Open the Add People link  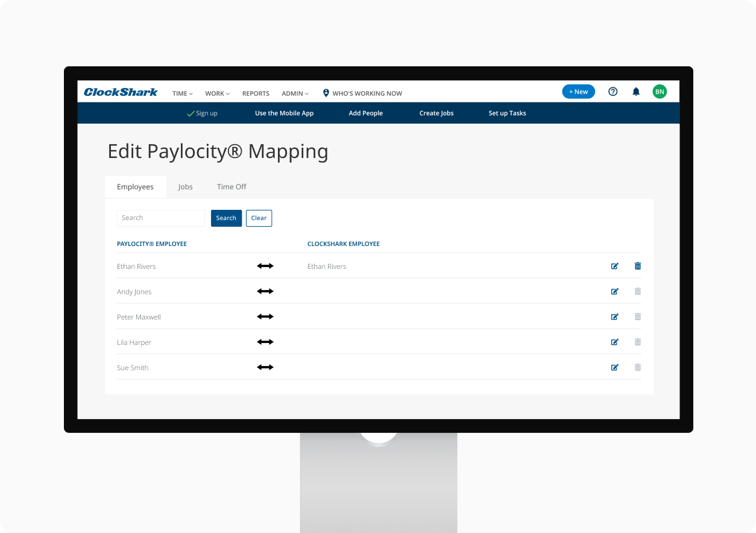366,113
